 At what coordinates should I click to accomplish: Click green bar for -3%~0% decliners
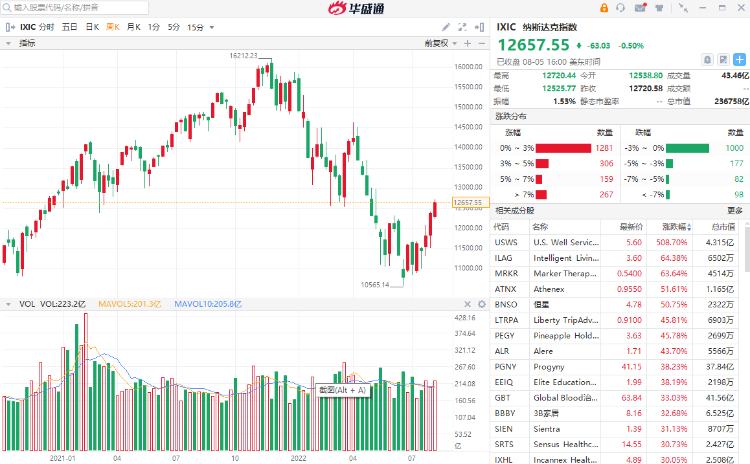(687, 148)
